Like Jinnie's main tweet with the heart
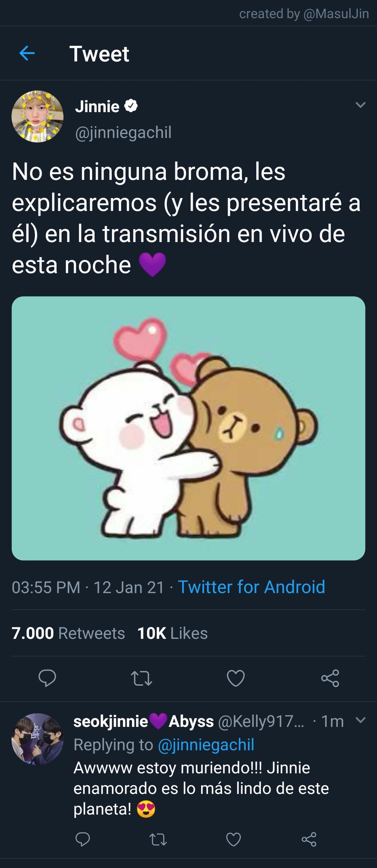Viewport: 377px width, 868px height. [236, 678]
